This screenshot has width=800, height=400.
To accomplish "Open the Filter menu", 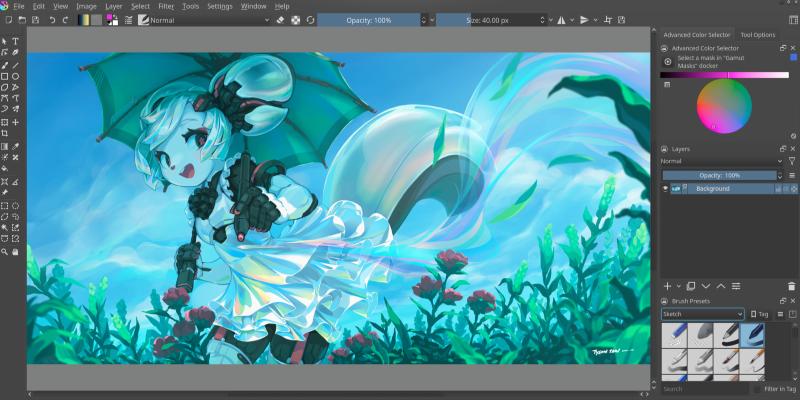I will point(165,6).
